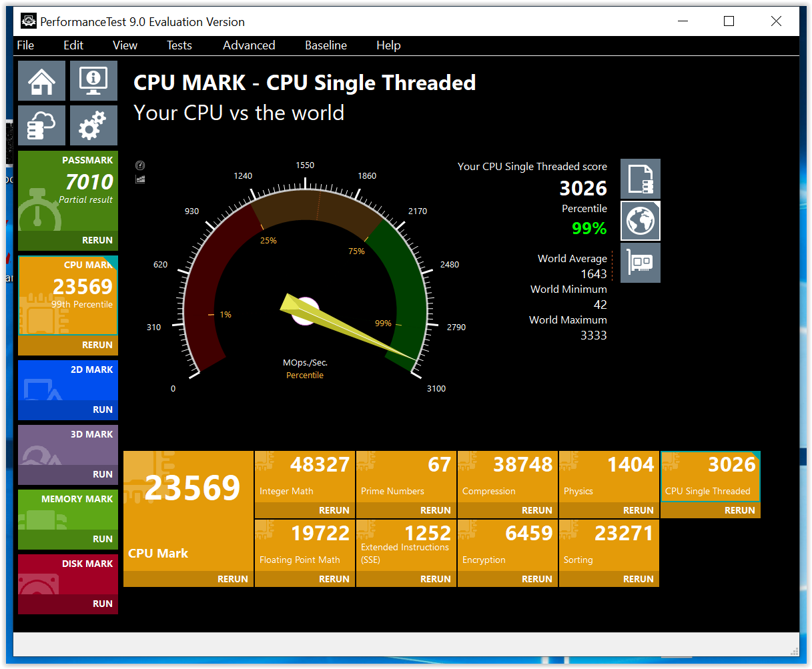Select the large CPU Mark 23569 tile
Viewport: 812px width, 669px height.
click(x=188, y=511)
